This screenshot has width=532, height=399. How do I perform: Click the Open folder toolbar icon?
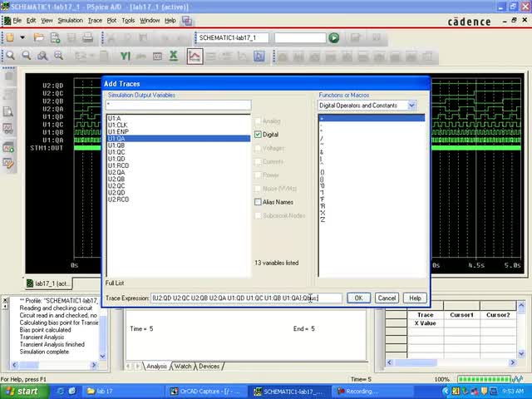39,37
